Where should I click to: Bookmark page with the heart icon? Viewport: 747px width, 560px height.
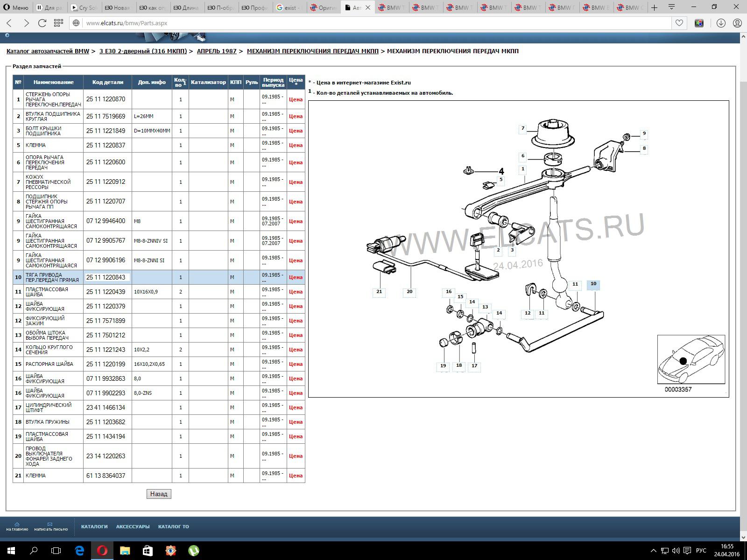(x=679, y=23)
